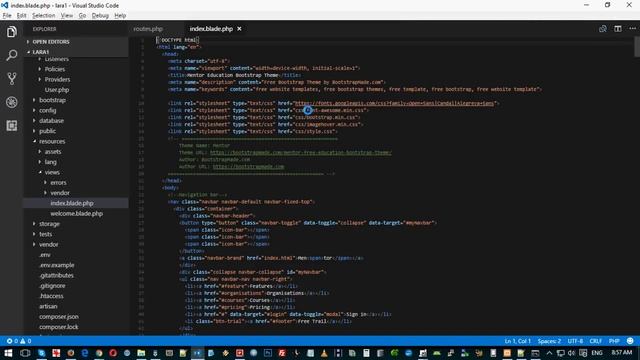This screenshot has height=360, width=640.
Task: Collapse the views folder
Action: click(52, 172)
